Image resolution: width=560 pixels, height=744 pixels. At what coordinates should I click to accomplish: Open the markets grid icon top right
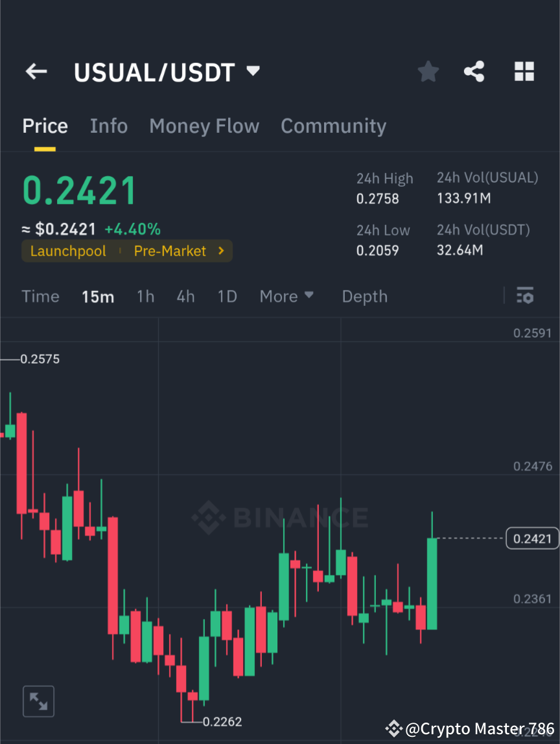point(524,71)
